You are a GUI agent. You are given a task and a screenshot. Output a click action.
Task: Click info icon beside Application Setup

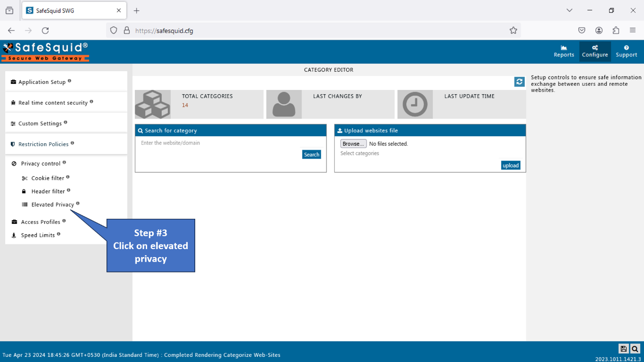(70, 81)
